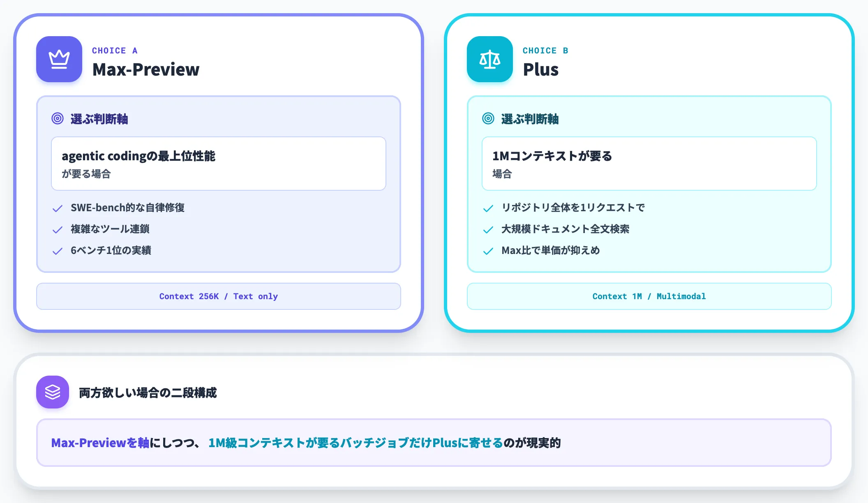Click the Context 1M / Multimodal badge
Viewport: 868px width, 503px height.
(x=649, y=296)
